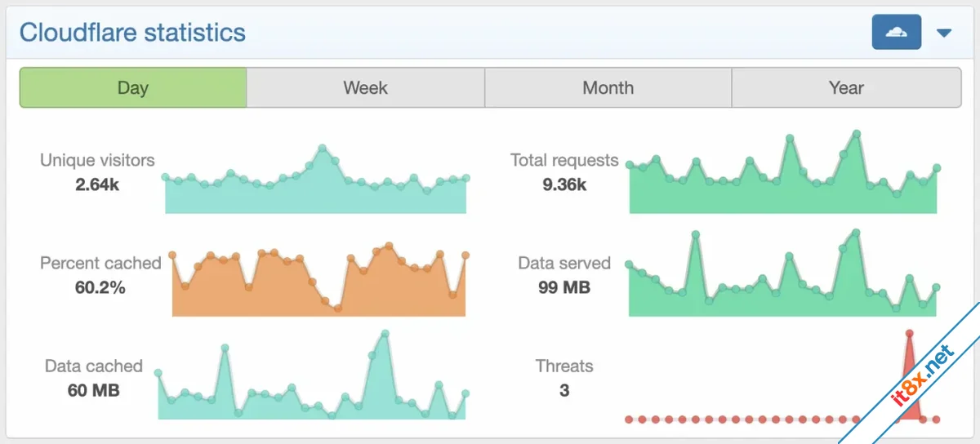This screenshot has width=980, height=444.
Task: Expand the widget dropdown arrow
Action: pyautogui.click(x=944, y=33)
